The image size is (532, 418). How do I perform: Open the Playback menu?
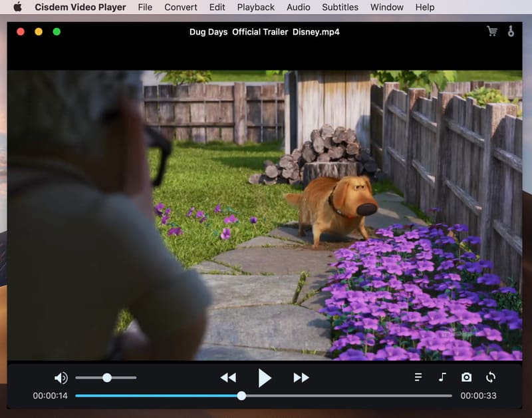(x=256, y=7)
